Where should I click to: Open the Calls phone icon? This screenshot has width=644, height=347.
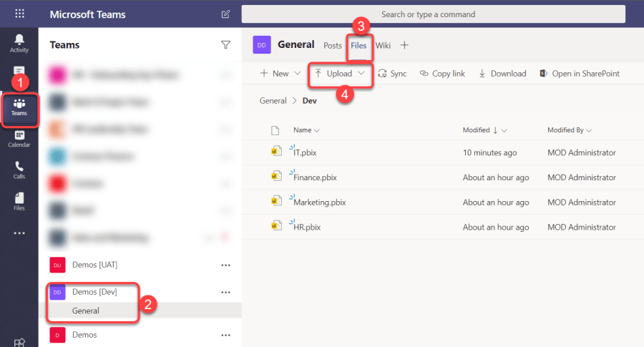pyautogui.click(x=19, y=170)
